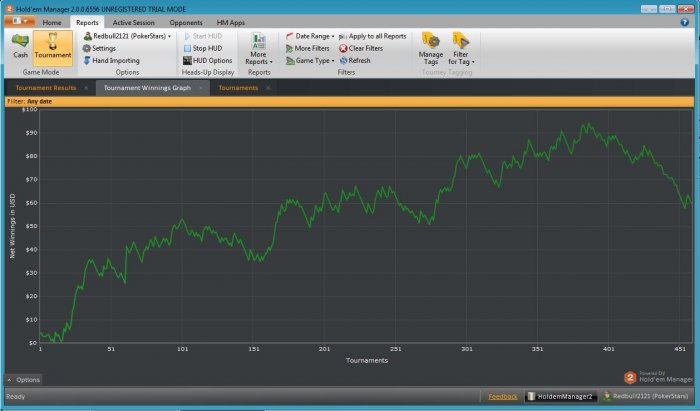Image resolution: width=700 pixels, height=411 pixels.
Task: Click Hand Importing
Action: tap(115, 60)
